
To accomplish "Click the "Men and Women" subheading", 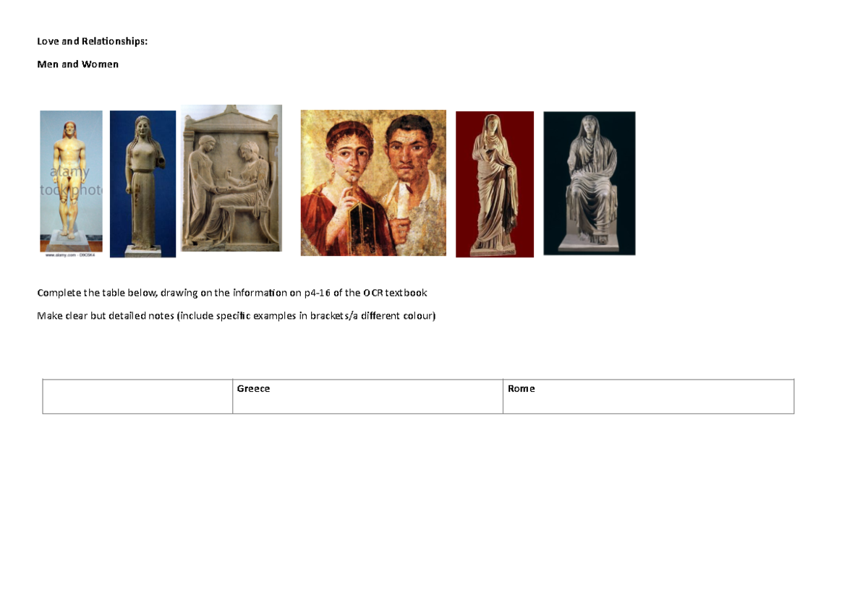I will point(78,64).
